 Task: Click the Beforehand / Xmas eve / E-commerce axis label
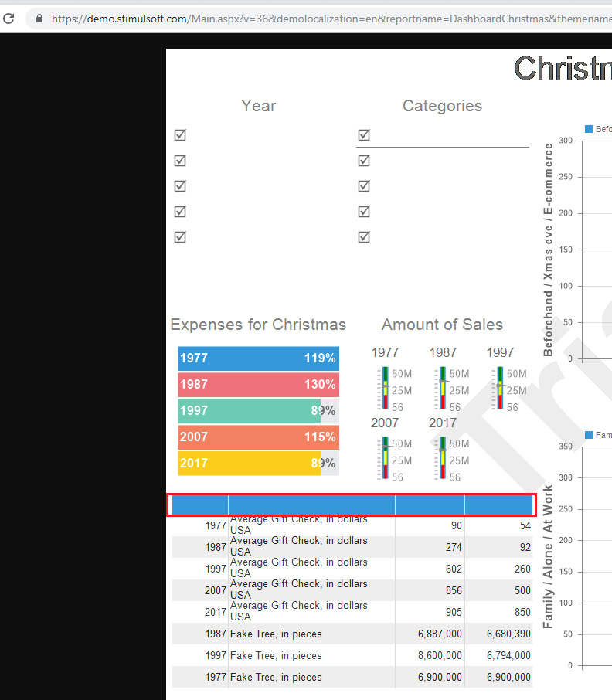pos(548,250)
